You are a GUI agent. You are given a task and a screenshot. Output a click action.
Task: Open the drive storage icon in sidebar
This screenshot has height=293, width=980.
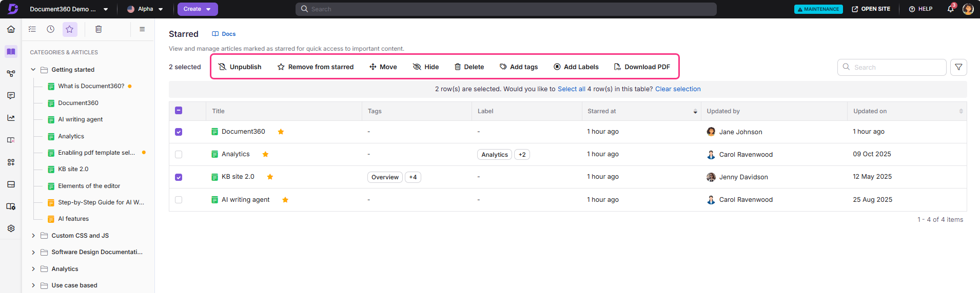pyautogui.click(x=11, y=184)
